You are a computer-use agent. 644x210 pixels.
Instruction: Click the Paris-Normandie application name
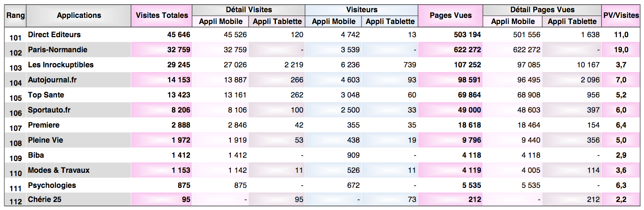click(57, 50)
